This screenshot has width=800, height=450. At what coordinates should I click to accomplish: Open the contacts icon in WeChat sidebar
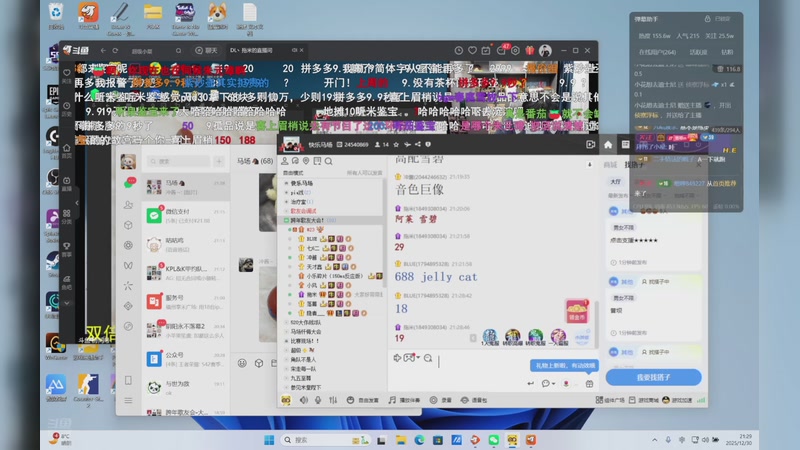(x=128, y=205)
